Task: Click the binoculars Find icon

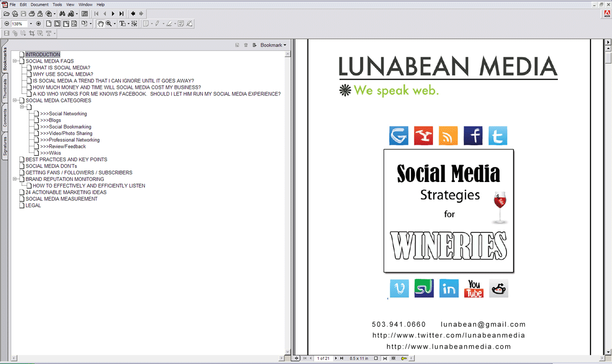Action: pos(62,14)
